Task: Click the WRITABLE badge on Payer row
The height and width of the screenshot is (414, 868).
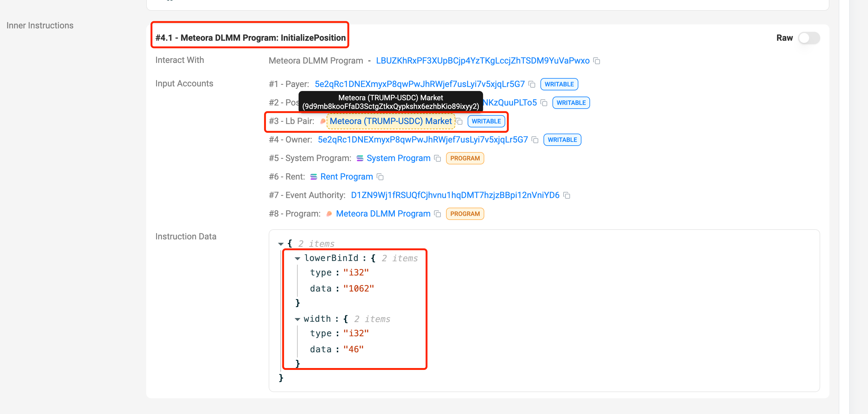Action: click(559, 84)
